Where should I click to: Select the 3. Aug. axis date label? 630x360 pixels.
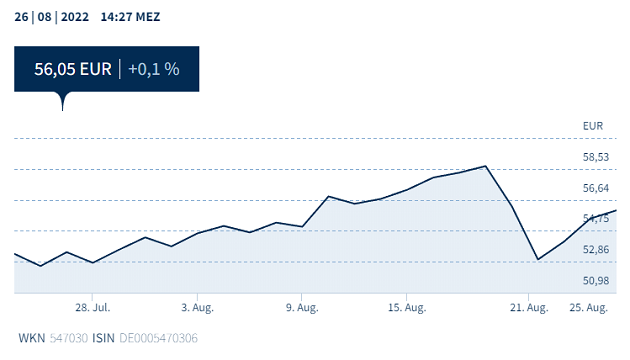(x=197, y=307)
